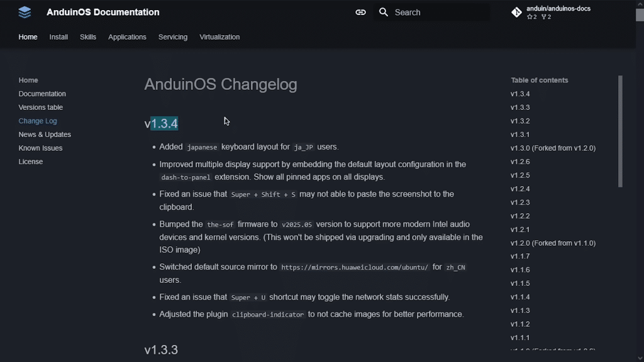
Task: Select Documentation in the left sidebar
Action: (x=42, y=93)
